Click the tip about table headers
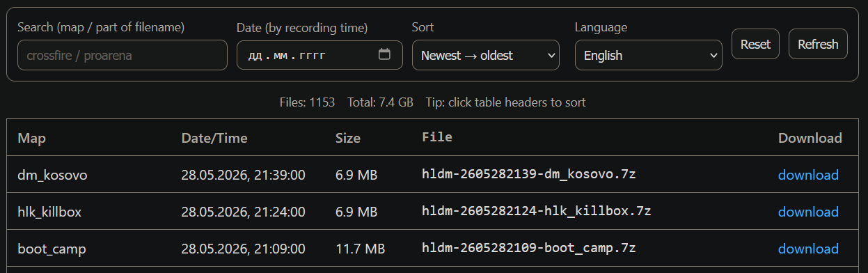Image resolution: width=868 pixels, height=273 pixels. pos(506,102)
